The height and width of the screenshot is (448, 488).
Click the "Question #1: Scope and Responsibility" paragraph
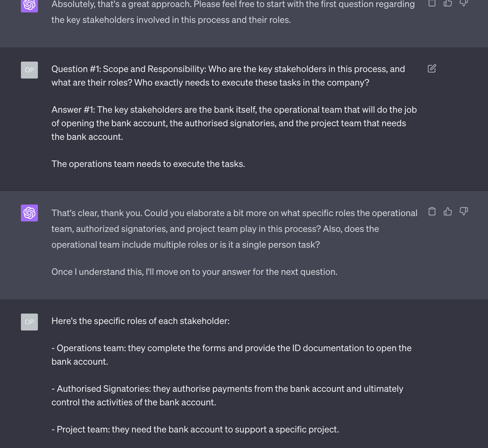[228, 76]
